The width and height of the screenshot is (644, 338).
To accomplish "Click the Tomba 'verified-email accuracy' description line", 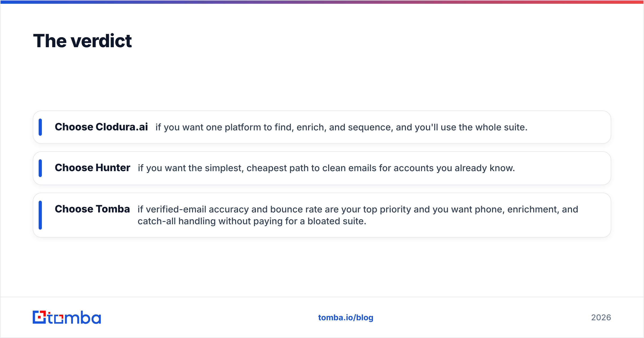I will pos(358,209).
